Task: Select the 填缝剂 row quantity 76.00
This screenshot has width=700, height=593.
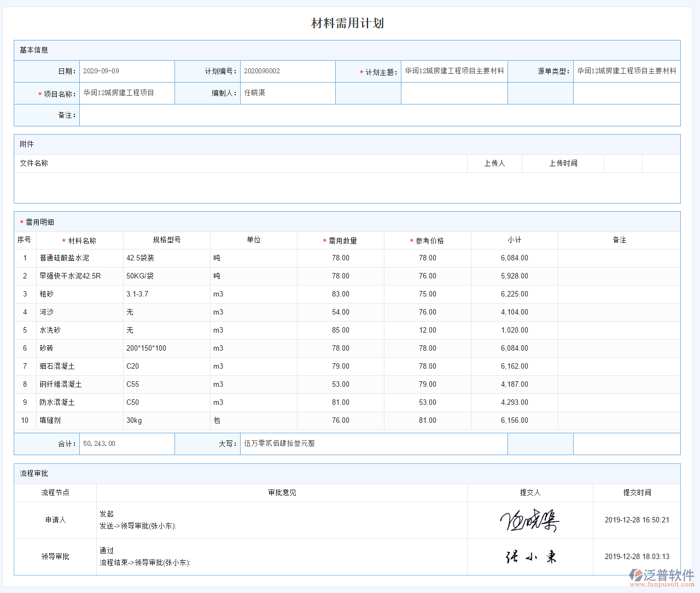Action: [340, 420]
